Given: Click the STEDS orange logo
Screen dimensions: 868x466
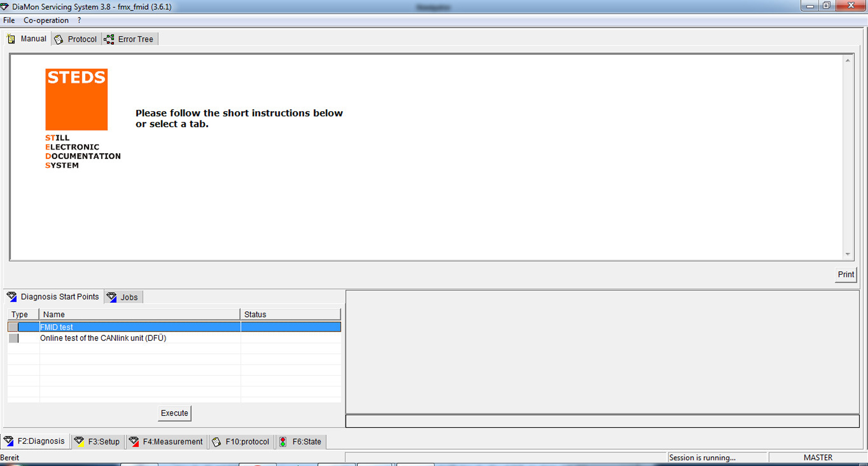Looking at the screenshot, I should 76,99.
